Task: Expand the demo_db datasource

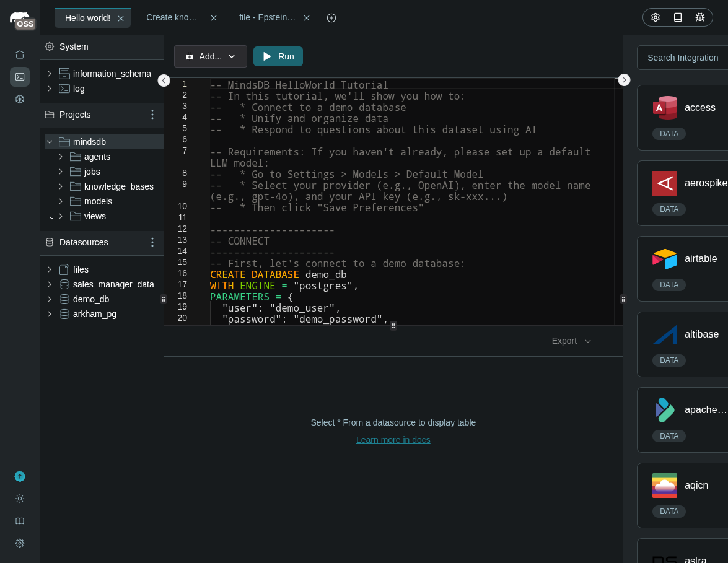Action: (x=49, y=299)
